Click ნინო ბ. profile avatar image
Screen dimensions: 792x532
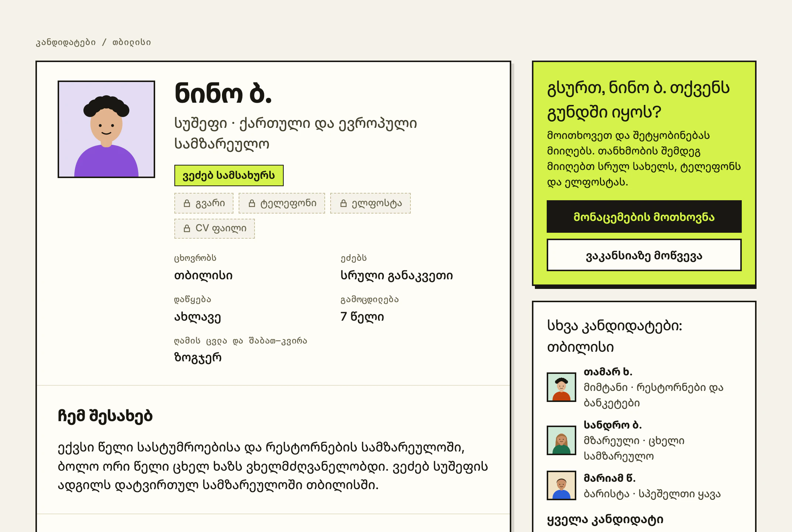pos(106,129)
